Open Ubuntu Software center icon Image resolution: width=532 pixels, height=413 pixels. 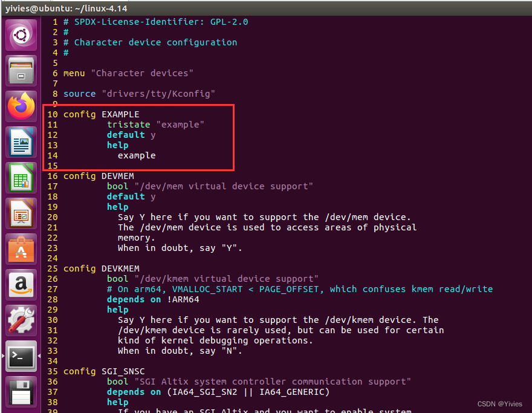click(21, 249)
